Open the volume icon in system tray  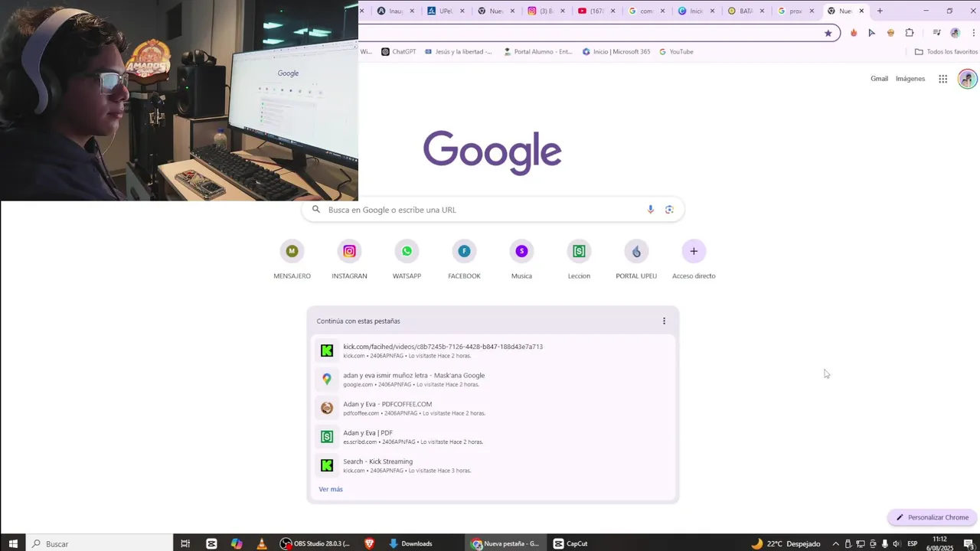(x=897, y=543)
